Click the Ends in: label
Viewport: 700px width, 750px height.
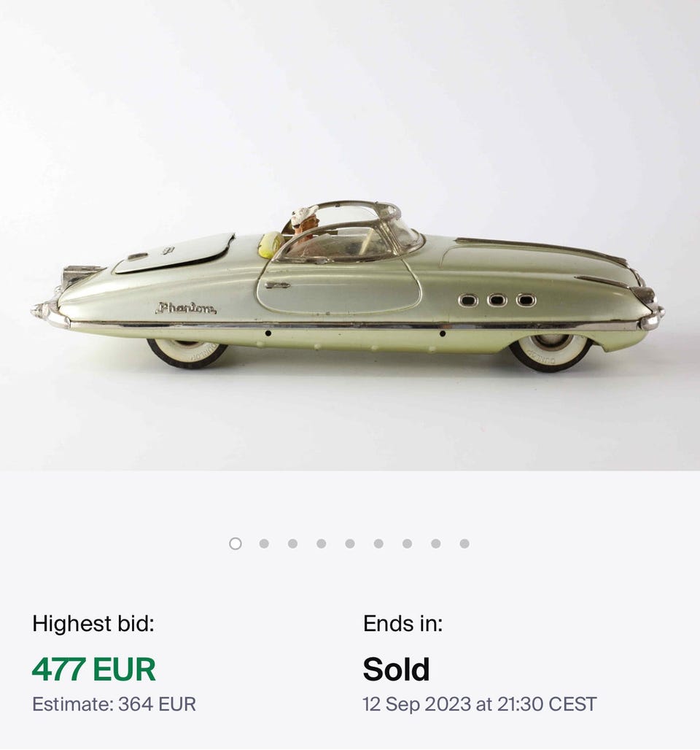(402, 624)
